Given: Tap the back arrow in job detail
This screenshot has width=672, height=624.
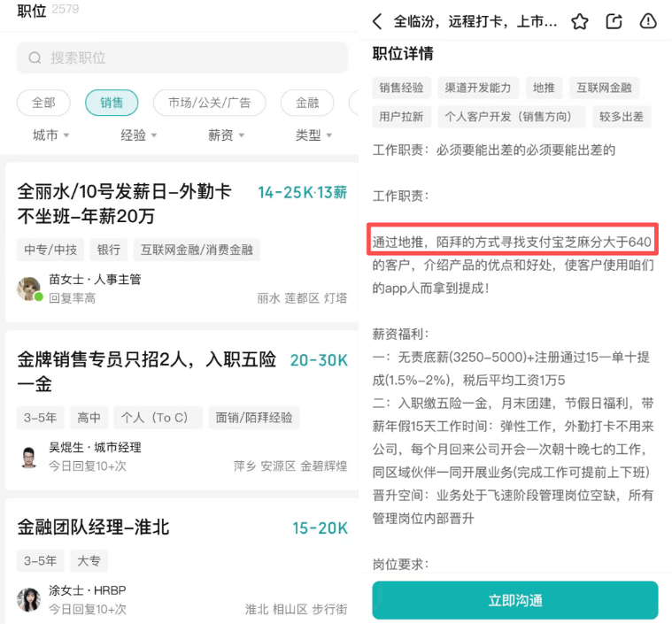Looking at the screenshot, I should point(377,21).
